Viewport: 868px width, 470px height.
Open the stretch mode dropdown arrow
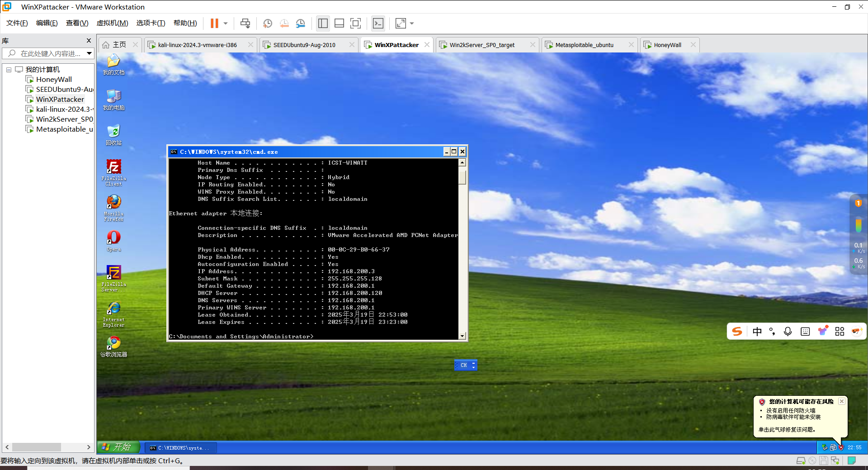point(412,24)
